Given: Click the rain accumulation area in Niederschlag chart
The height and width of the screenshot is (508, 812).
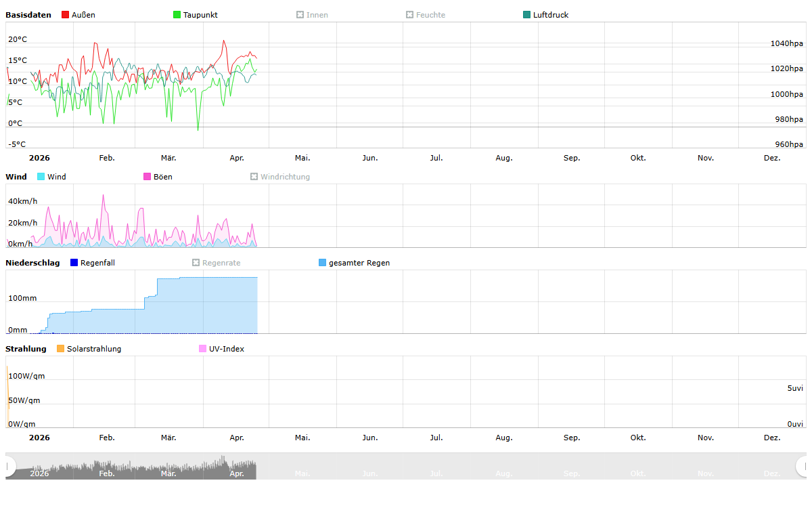Looking at the screenshot, I should pos(203,305).
